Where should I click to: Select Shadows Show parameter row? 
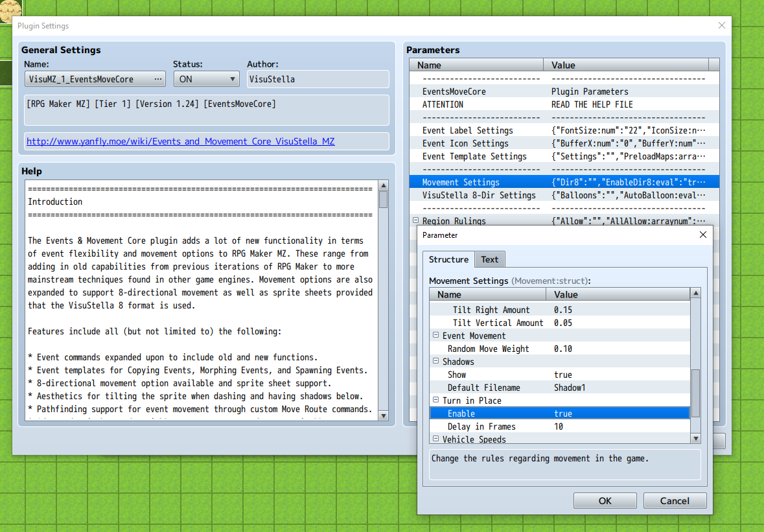pyautogui.click(x=560, y=375)
